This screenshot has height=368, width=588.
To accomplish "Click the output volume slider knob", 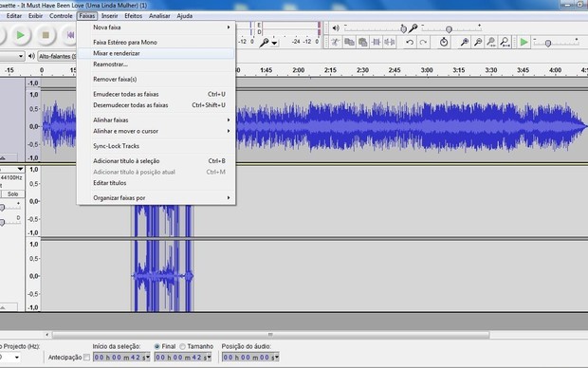I will point(403,28).
